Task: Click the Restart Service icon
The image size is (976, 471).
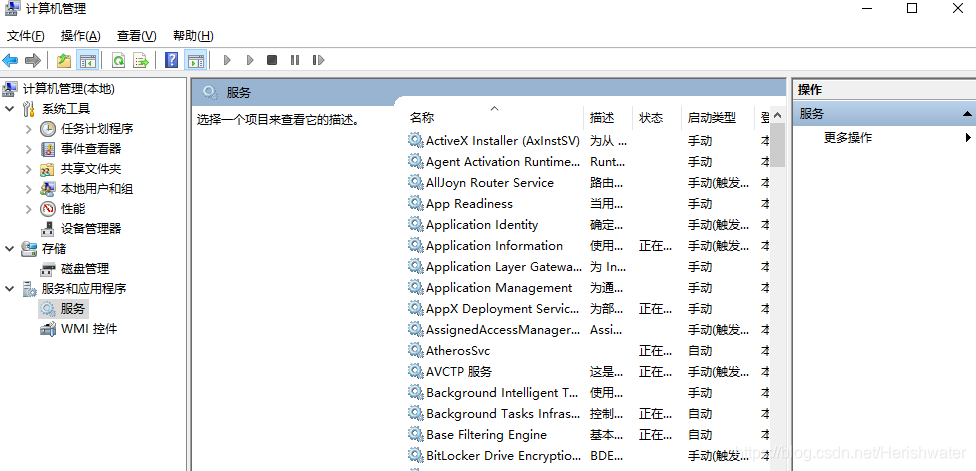Action: click(x=318, y=60)
